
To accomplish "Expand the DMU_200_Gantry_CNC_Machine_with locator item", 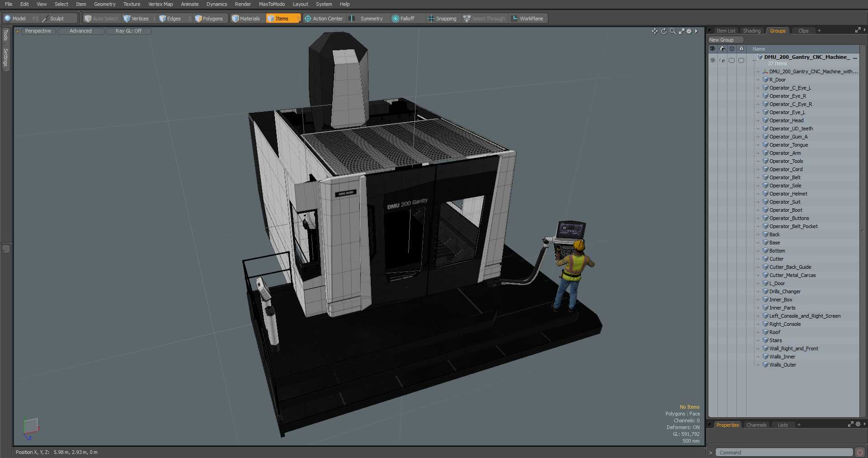I will pyautogui.click(x=758, y=72).
